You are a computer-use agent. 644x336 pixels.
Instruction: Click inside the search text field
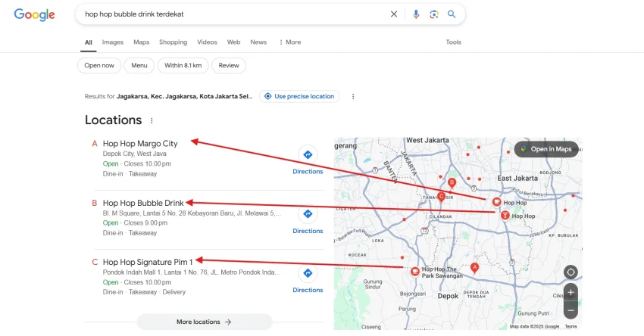(x=227, y=14)
